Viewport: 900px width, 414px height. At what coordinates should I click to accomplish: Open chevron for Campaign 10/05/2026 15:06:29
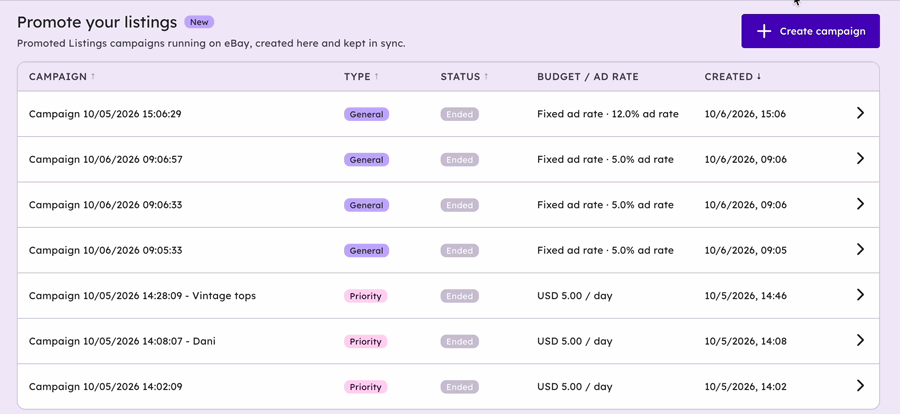pos(860,113)
